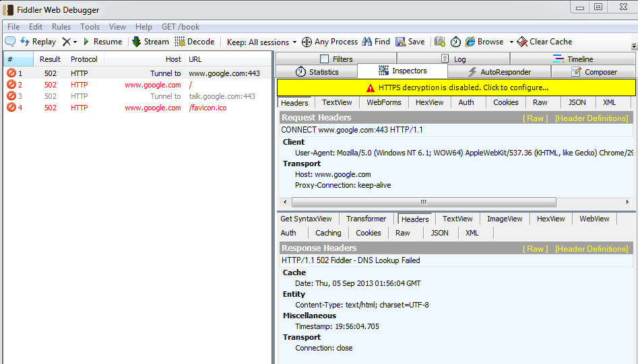The image size is (638, 364).
Task: Click the Decode toolbar button
Action: 195,42
